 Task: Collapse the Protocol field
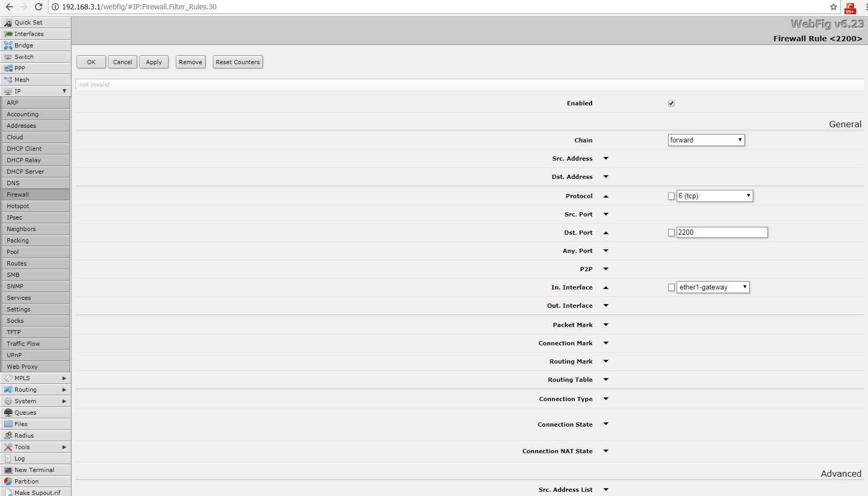click(606, 196)
